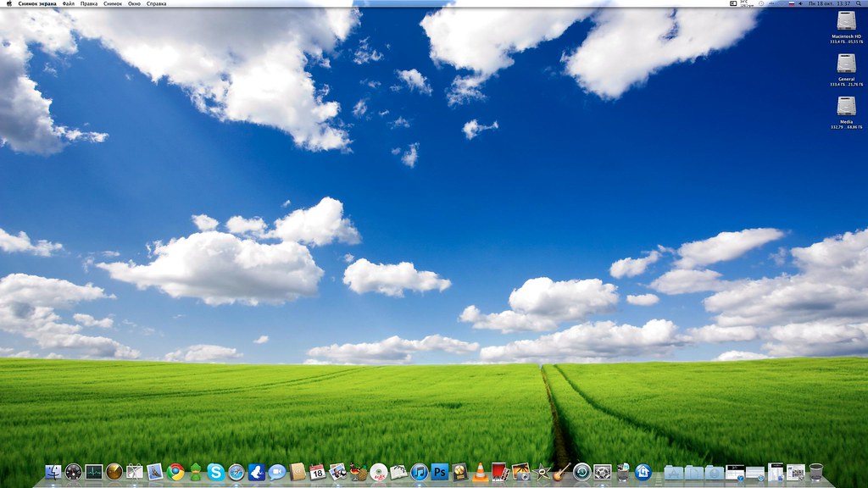Open the Правка menu
Image resolution: width=868 pixels, height=488 pixels.
click(x=89, y=4)
